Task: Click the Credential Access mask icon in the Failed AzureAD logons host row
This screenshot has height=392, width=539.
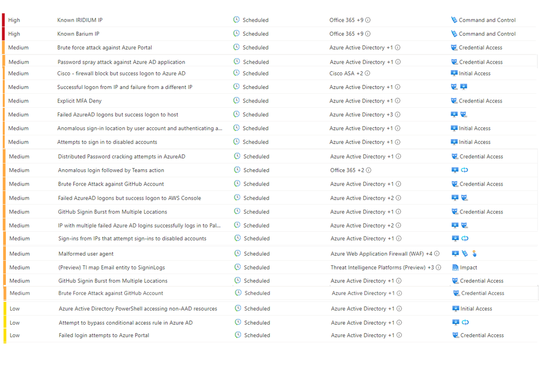Action: click(463, 114)
